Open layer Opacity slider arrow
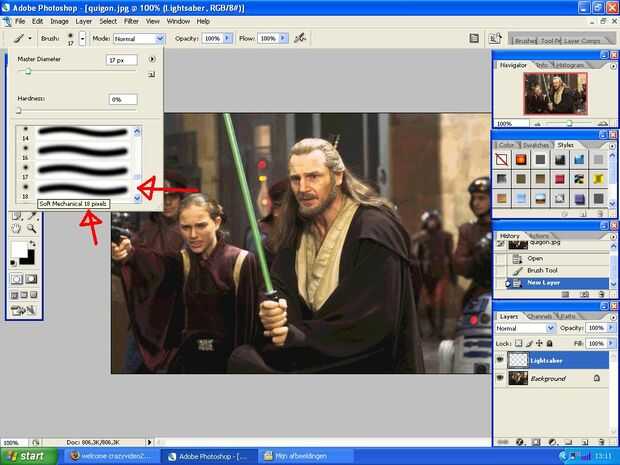 [611, 328]
